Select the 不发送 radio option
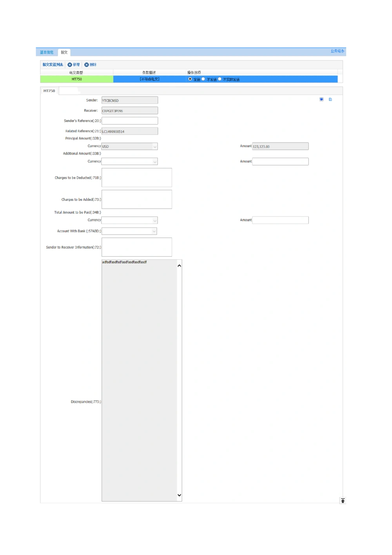The image size is (392, 555). coord(203,79)
